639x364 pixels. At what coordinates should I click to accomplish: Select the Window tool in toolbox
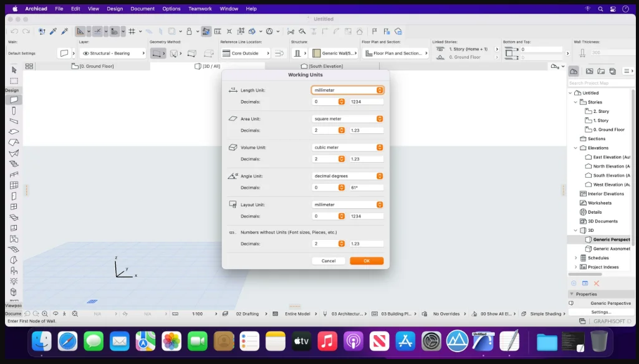(x=14, y=207)
